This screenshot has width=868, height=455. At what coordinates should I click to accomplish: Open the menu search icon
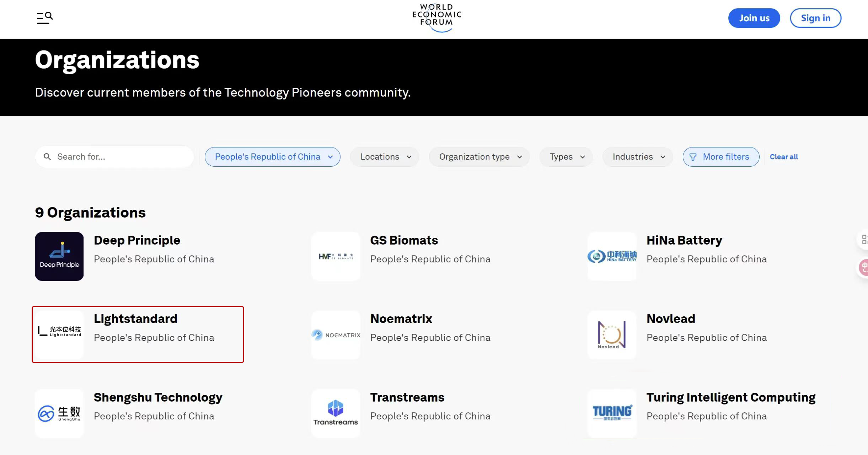(45, 18)
